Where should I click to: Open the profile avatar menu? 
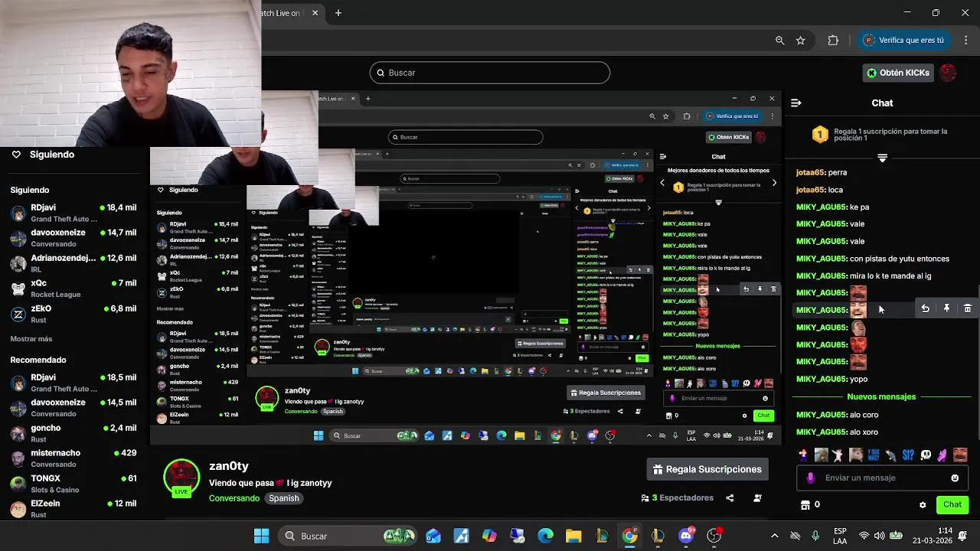point(949,73)
